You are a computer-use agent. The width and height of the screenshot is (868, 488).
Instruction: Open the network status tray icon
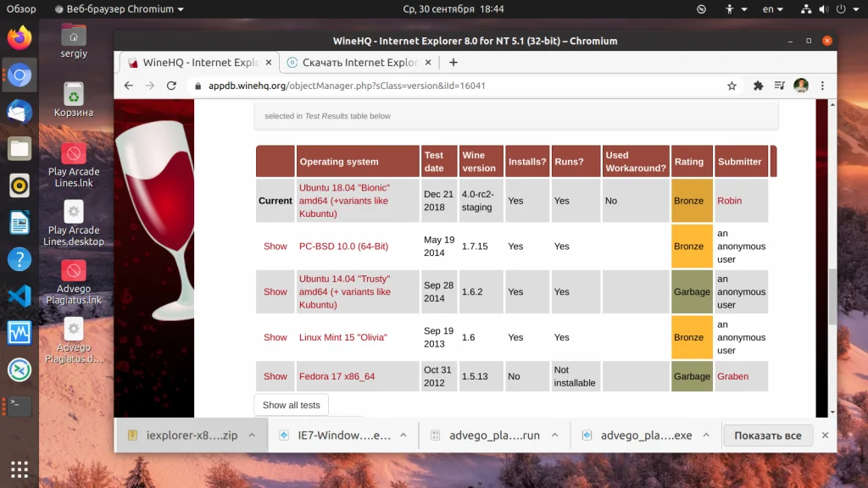(x=806, y=8)
